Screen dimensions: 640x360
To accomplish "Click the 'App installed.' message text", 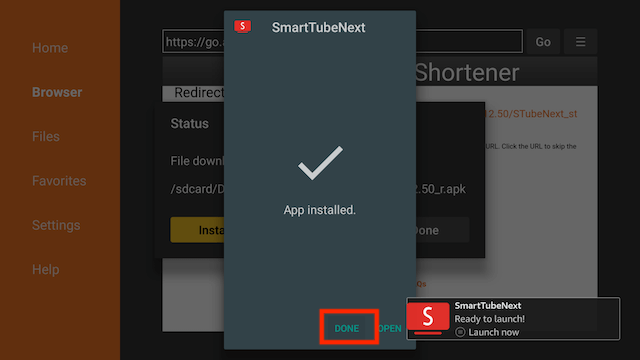I will pyautogui.click(x=320, y=210).
